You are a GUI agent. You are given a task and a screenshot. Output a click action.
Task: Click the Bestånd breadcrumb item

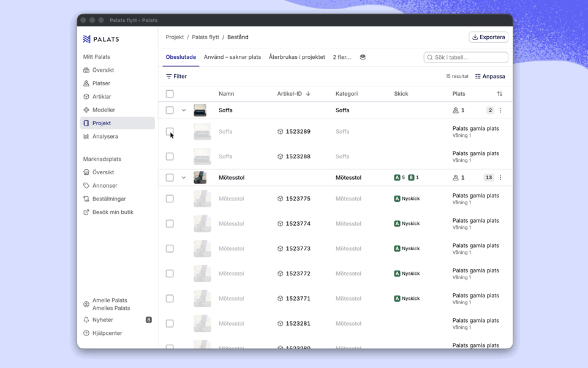click(x=238, y=37)
